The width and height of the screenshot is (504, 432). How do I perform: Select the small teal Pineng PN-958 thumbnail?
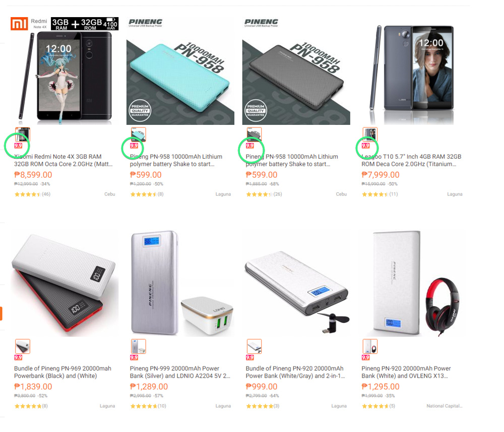pos(138,134)
